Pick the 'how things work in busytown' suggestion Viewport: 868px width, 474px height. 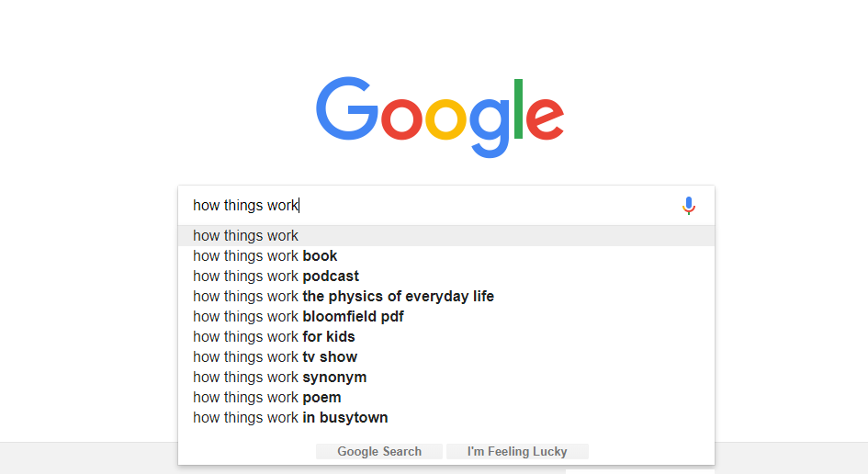290,418
